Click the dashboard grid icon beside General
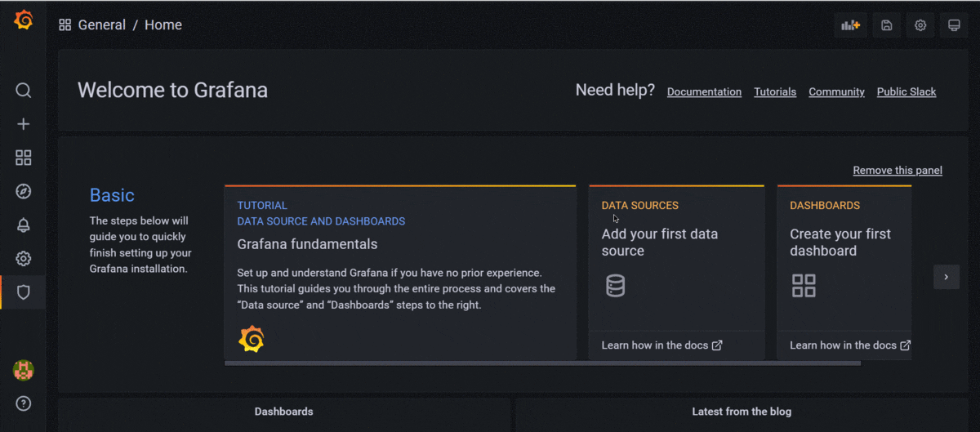Image resolution: width=980 pixels, height=432 pixels. coord(65,25)
